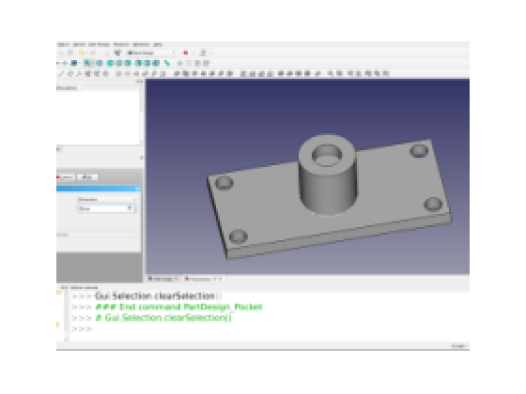Switch to the document tab beside Start page
Screen dimensions: 526x394
(x=203, y=279)
